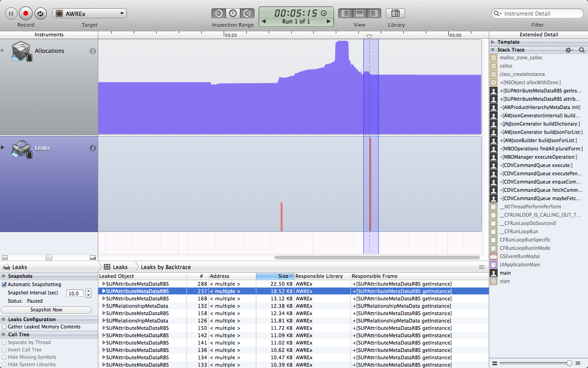Set inspection range start marker button

219,13
